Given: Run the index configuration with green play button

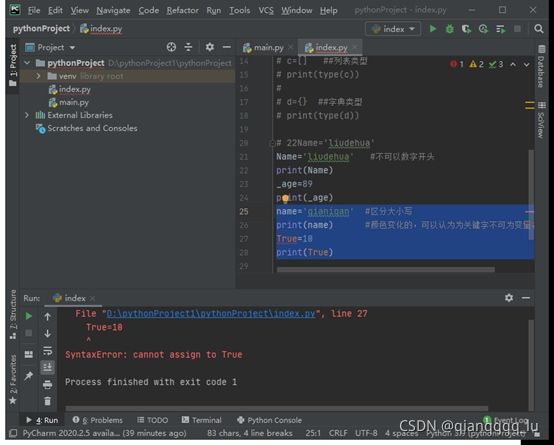Looking at the screenshot, I should tap(432, 29).
